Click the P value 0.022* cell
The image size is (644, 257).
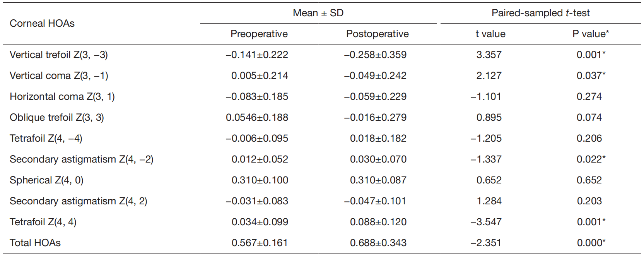(591, 159)
